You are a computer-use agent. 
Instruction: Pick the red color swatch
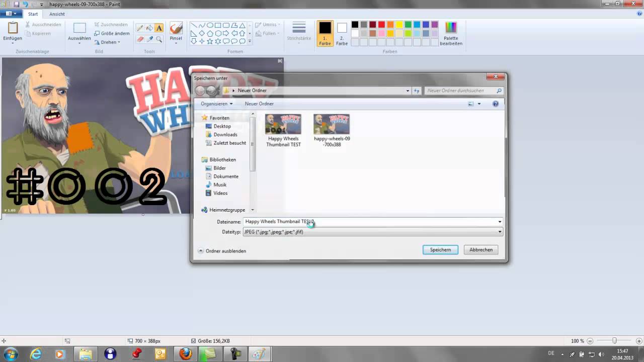pyautogui.click(x=381, y=25)
